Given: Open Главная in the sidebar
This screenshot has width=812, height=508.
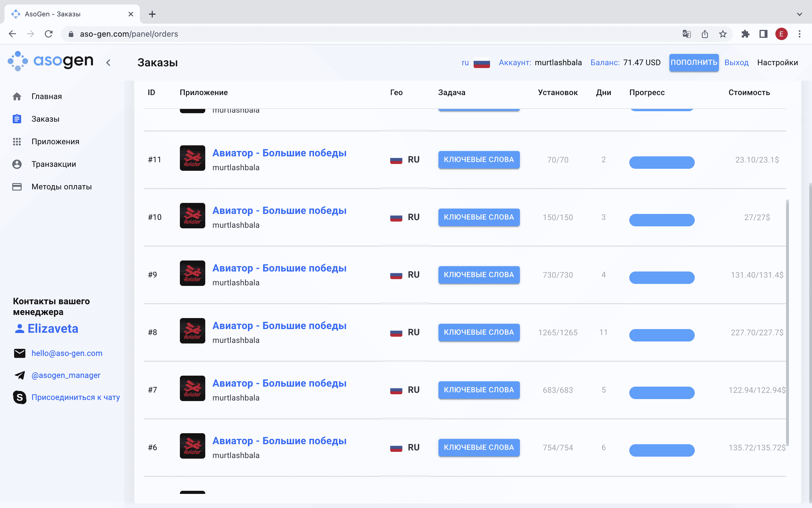Looking at the screenshot, I should 47,97.
